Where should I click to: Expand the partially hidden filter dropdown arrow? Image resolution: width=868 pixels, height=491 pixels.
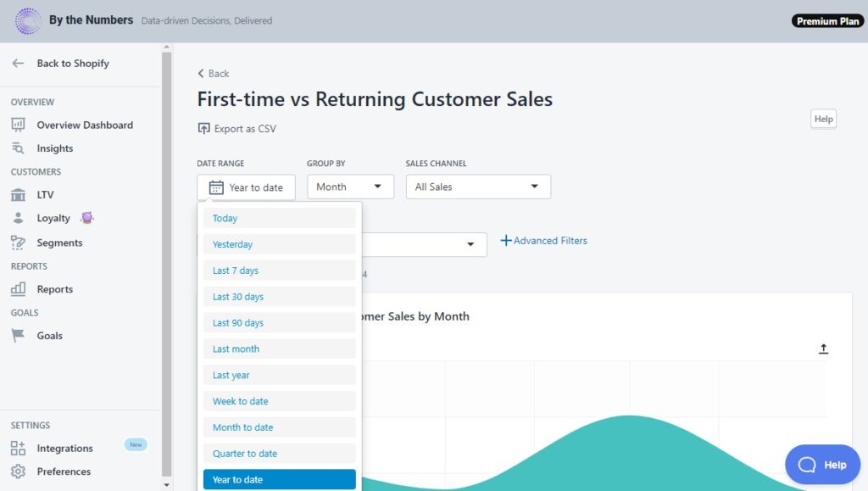[470, 244]
